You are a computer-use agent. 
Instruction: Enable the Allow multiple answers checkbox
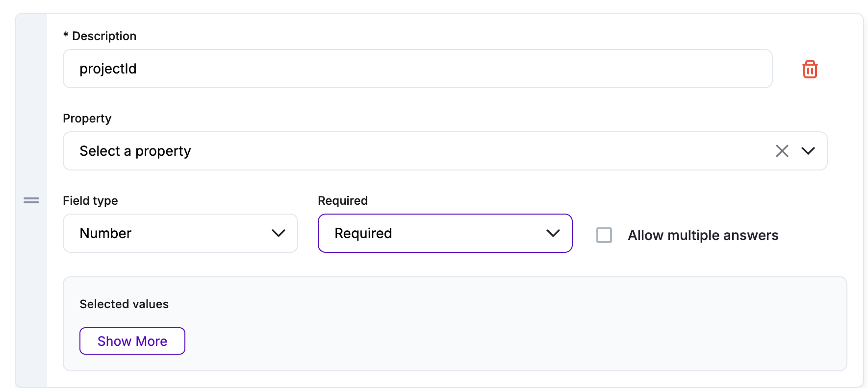coord(604,235)
